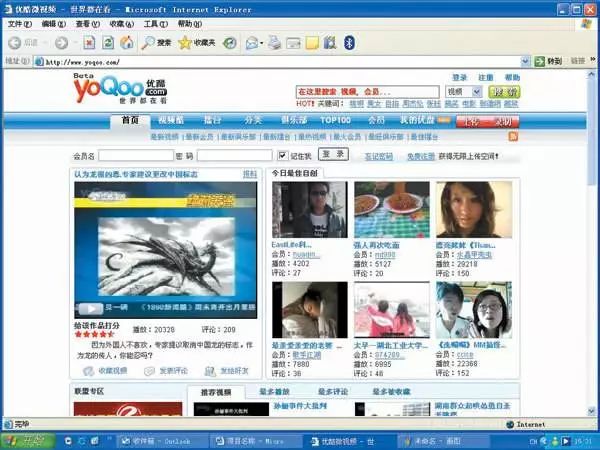Open the 强人再次吃面 noodles video thumbnail
600x450 pixels.
click(x=392, y=210)
